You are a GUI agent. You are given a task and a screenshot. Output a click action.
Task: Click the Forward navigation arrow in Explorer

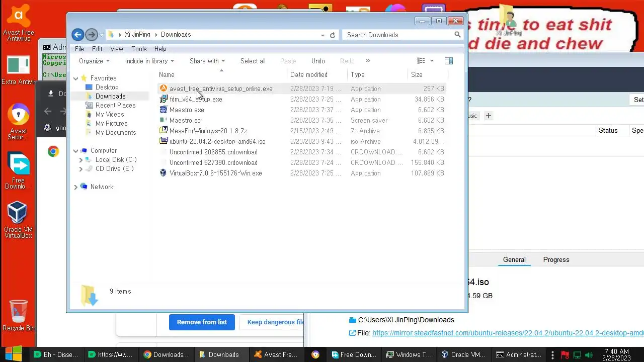click(x=91, y=35)
